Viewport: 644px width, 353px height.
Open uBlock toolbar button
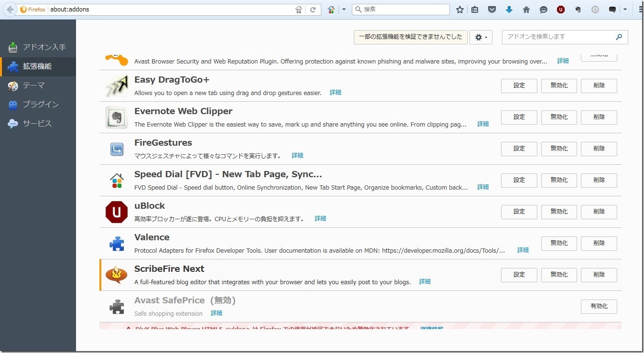click(561, 10)
